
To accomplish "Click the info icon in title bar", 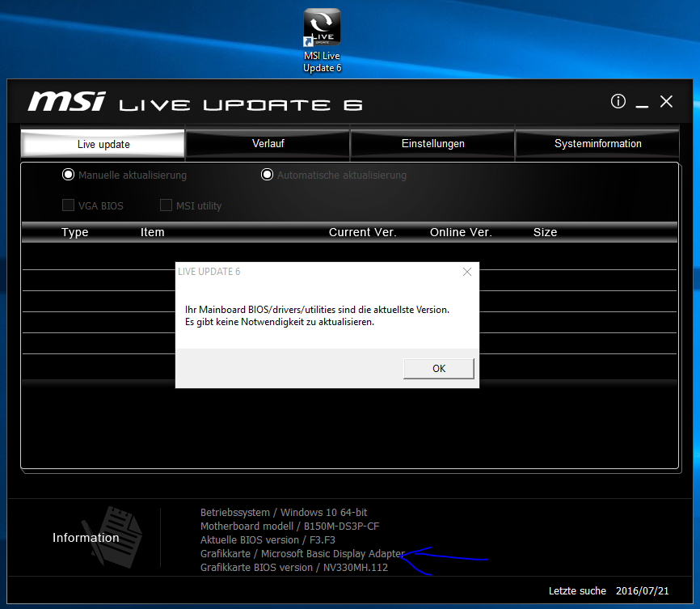I will (618, 101).
